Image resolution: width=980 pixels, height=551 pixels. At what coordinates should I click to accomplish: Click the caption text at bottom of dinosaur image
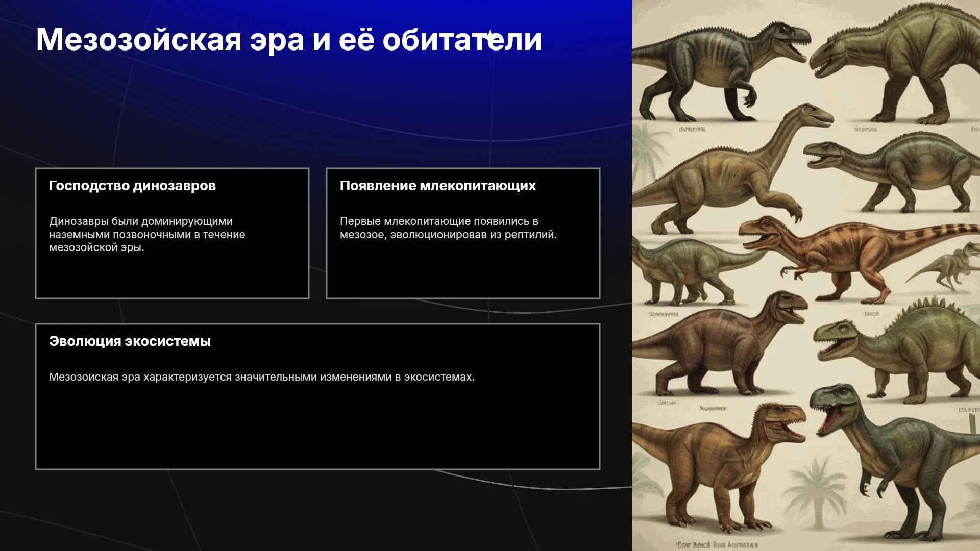(717, 544)
